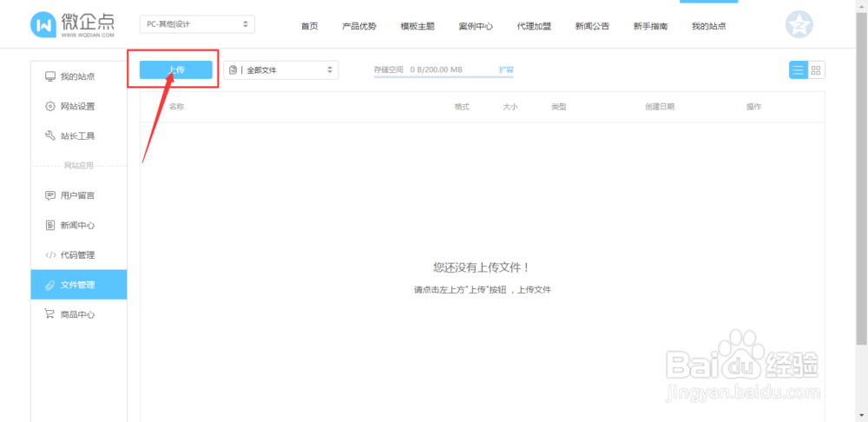The image size is (868, 422).
Task: Click the 新闻中心 document icon
Action: 50,226
